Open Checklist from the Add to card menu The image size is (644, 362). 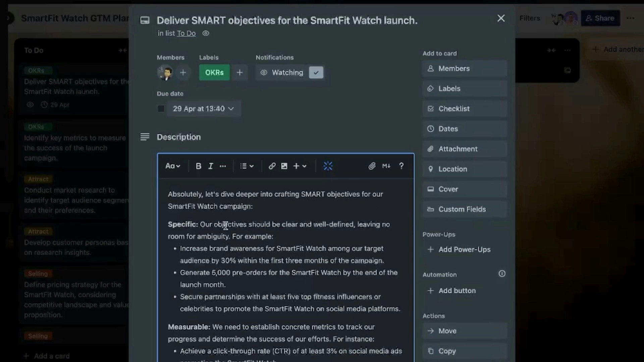[x=465, y=109]
